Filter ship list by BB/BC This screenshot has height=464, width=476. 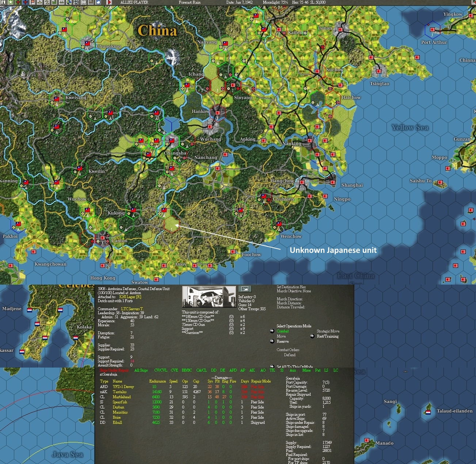coord(187,370)
